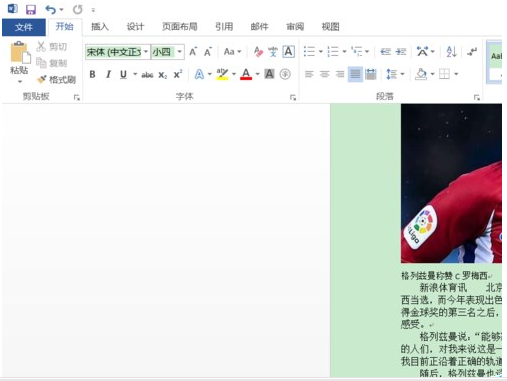507x381 pixels.
Task: Decrease paragraph indent
Action: [386, 52]
